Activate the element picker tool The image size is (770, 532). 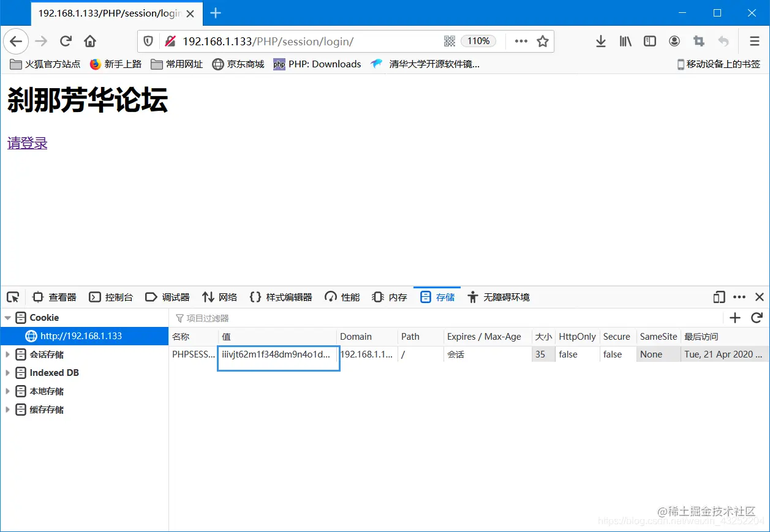13,297
